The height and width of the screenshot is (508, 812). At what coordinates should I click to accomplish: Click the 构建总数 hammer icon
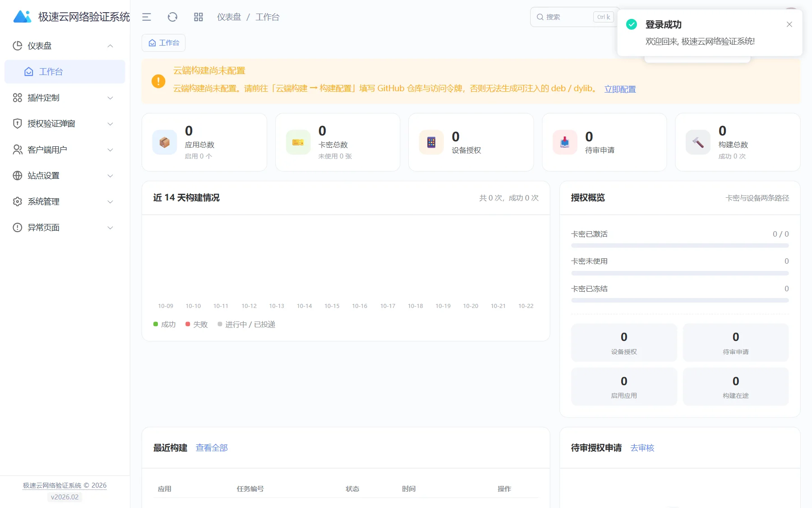(x=698, y=142)
